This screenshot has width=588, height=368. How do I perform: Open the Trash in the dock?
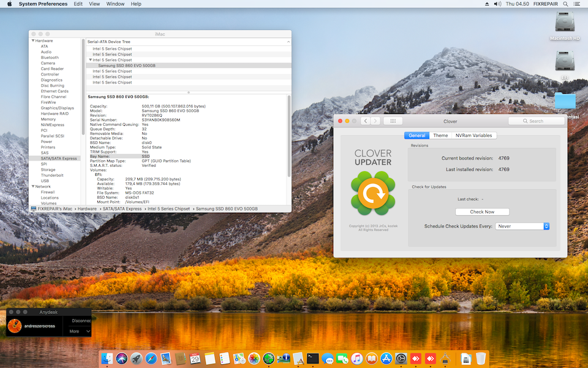[481, 358]
